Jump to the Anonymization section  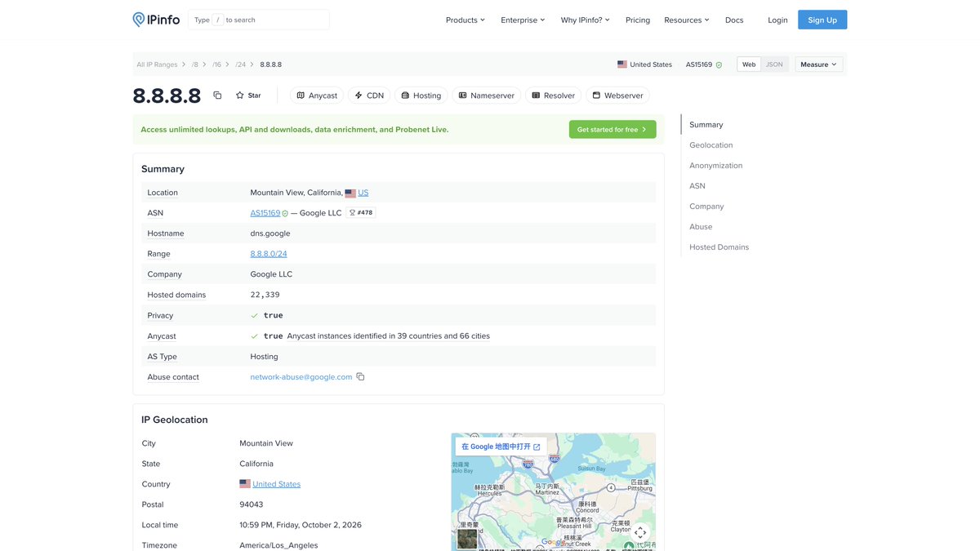pyautogui.click(x=716, y=166)
